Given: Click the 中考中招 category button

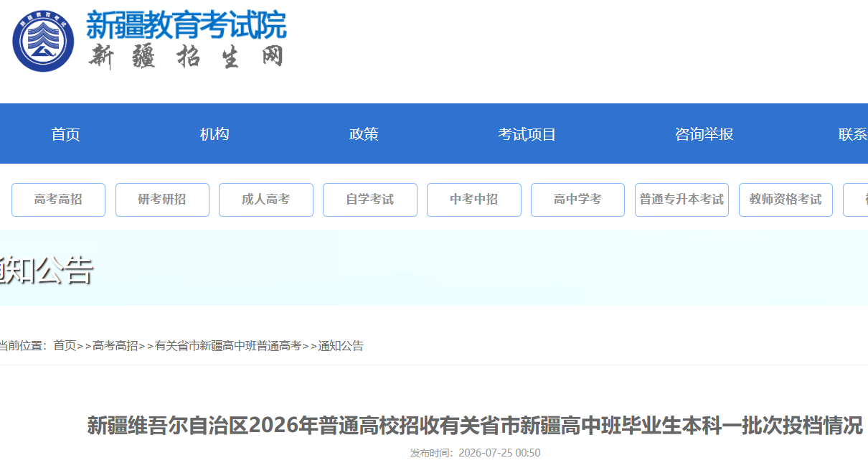Looking at the screenshot, I should tap(474, 200).
